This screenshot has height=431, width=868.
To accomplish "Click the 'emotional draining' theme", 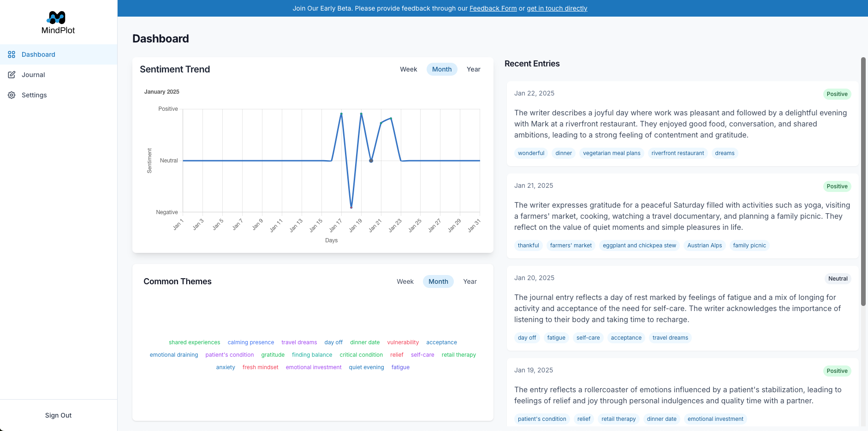I will point(174,355).
